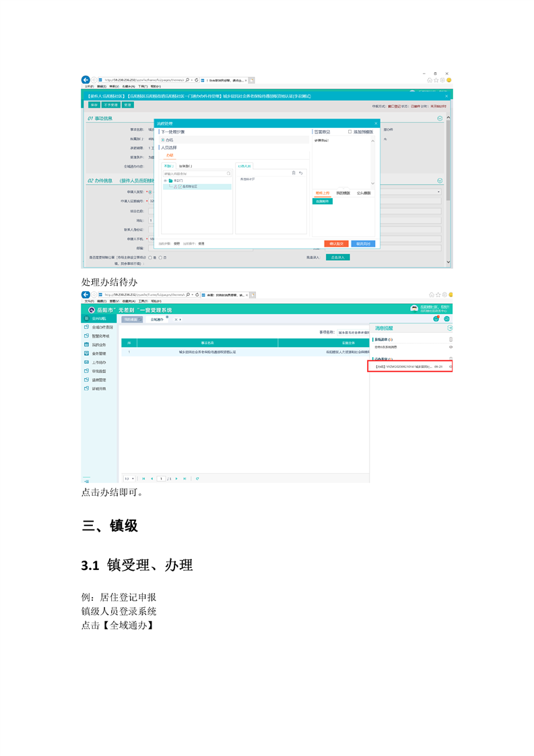Image resolution: width=534 pixels, height=756 pixels.
Task: Toggle the checkbox beside the person in the department tree
Action: [x=180, y=187]
